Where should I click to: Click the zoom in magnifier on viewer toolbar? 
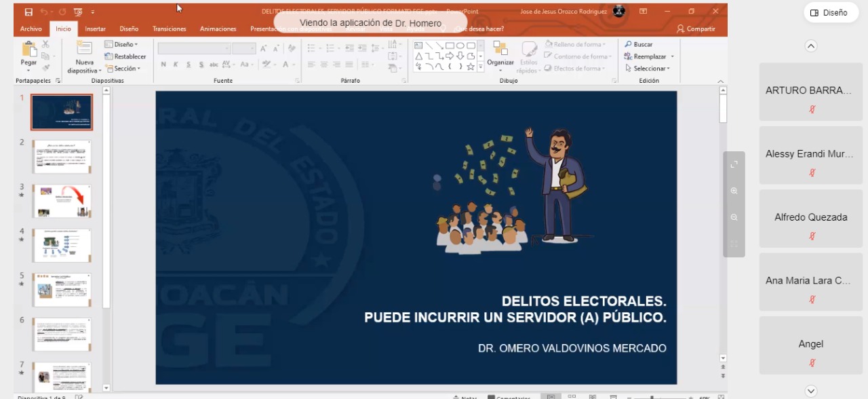[734, 191]
